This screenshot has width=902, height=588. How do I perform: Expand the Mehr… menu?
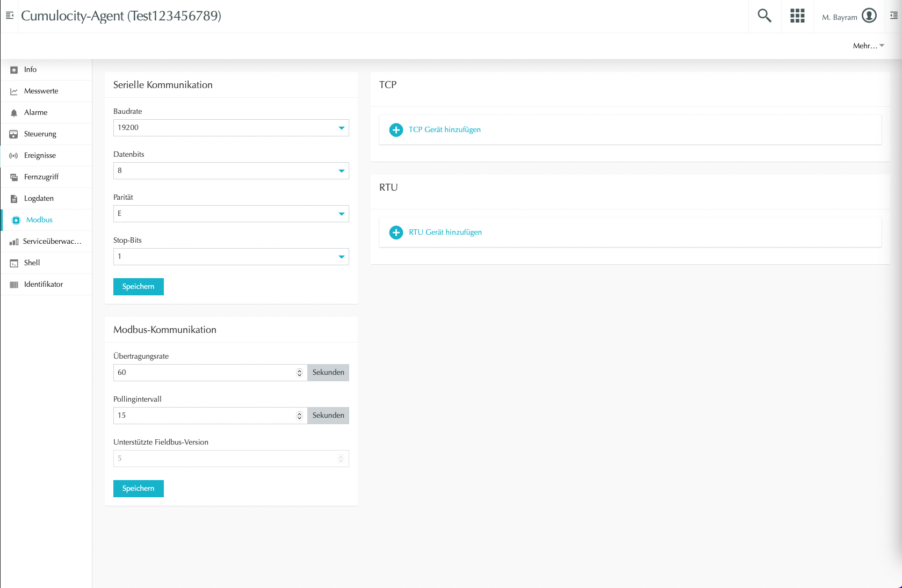pos(868,46)
